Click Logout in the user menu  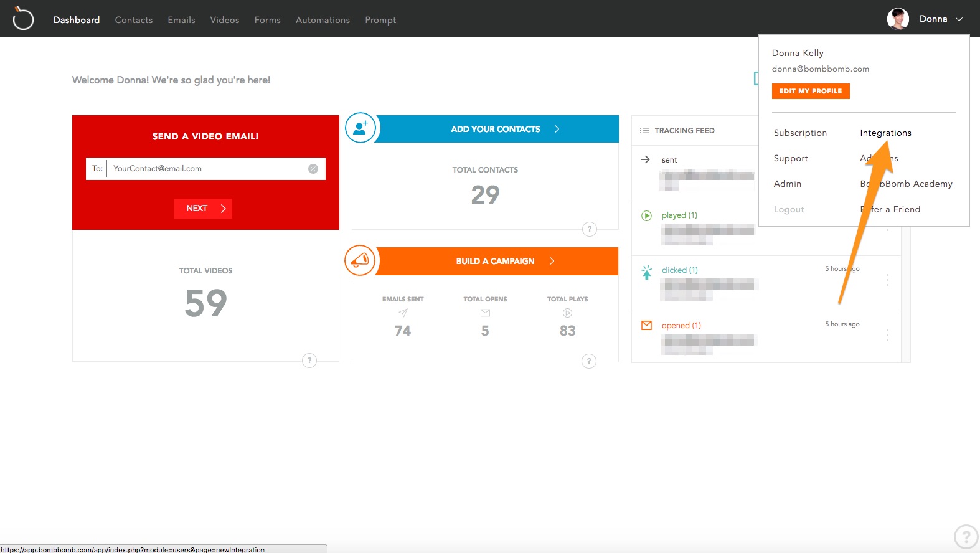(789, 209)
